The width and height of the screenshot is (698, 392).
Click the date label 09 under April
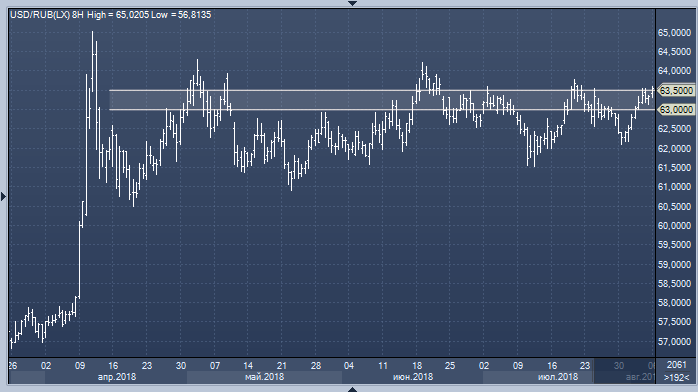click(80, 365)
